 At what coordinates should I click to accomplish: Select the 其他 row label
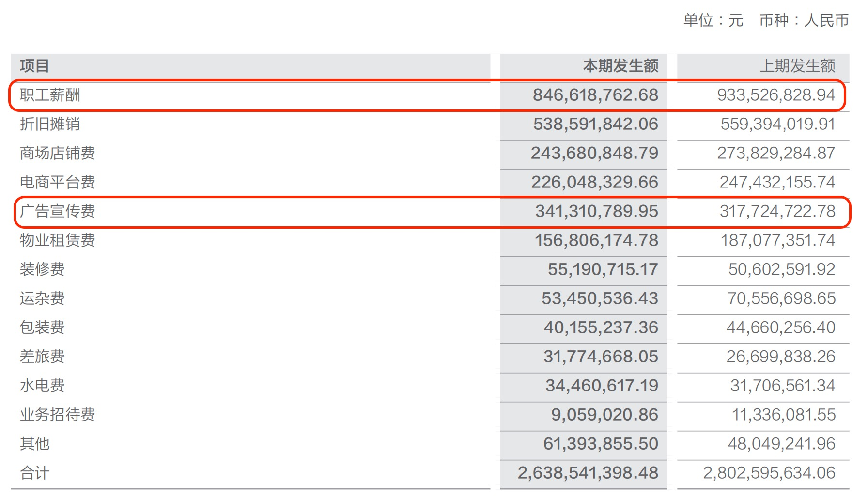point(34,444)
